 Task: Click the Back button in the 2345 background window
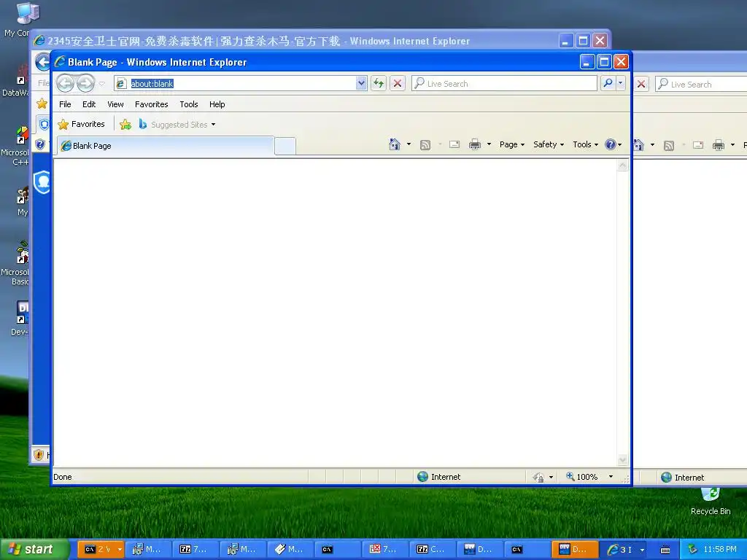click(43, 62)
